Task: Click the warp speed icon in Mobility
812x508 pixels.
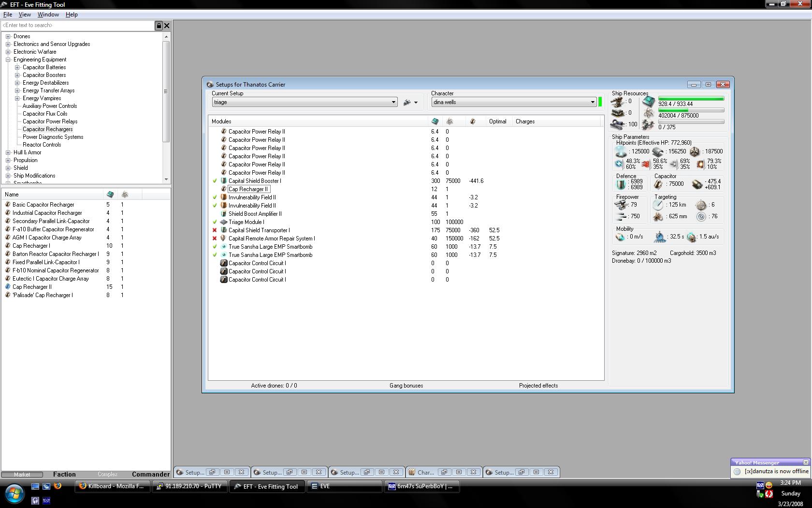Action: point(691,237)
